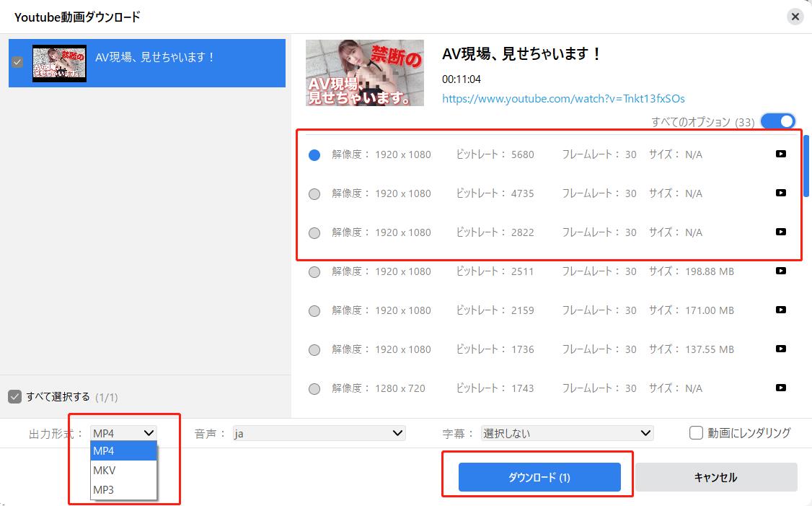The width and height of the screenshot is (812, 506).
Task: Open the 字幕 選択しない dropdown
Action: coord(567,433)
